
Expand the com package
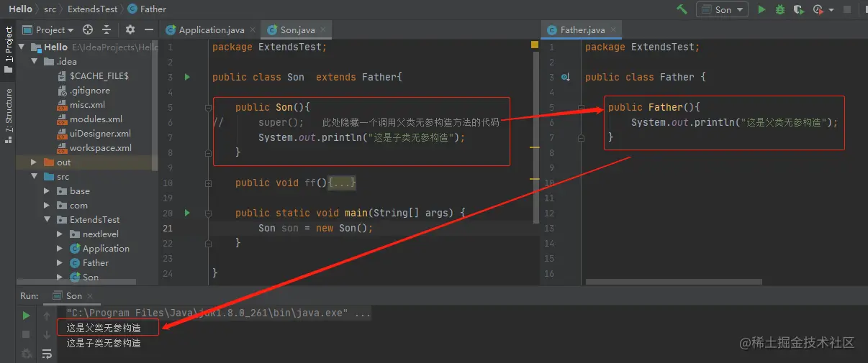click(47, 206)
